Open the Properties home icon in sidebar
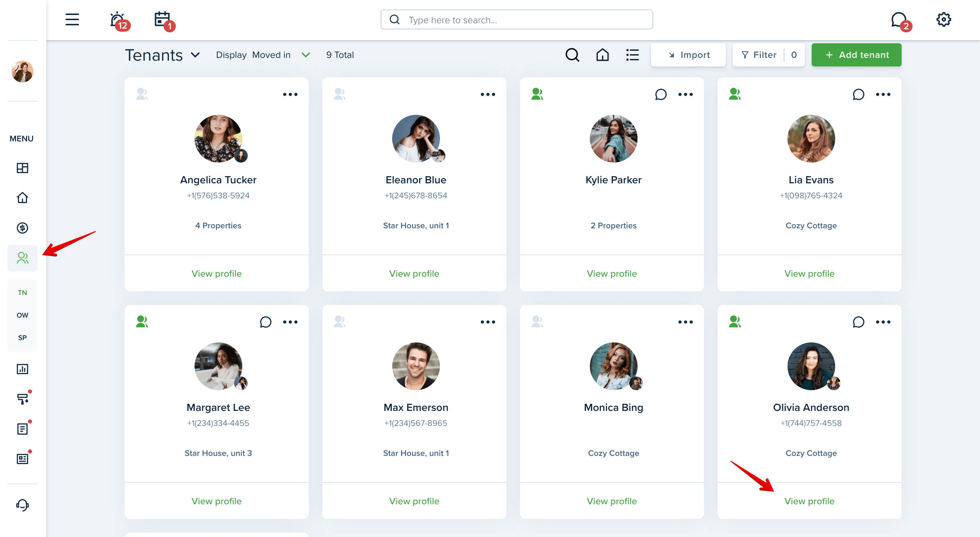Screen dimensions: 980x537 pyautogui.click(x=22, y=198)
